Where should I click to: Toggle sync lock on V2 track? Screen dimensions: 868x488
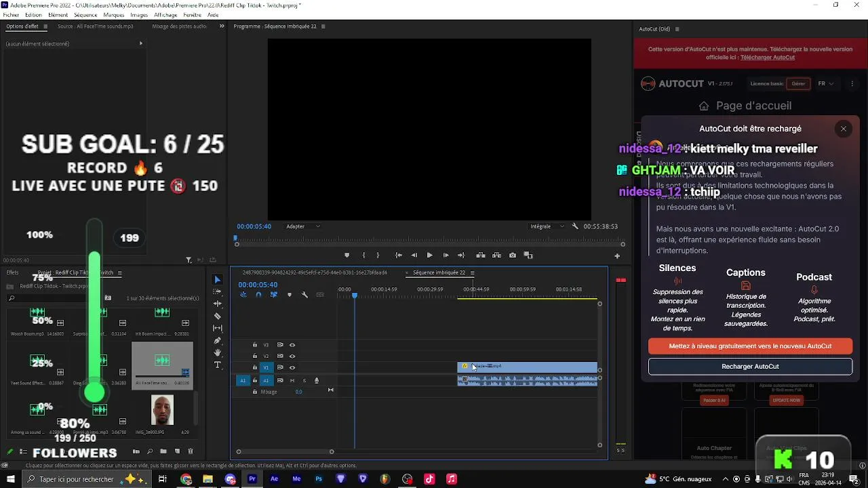[280, 356]
